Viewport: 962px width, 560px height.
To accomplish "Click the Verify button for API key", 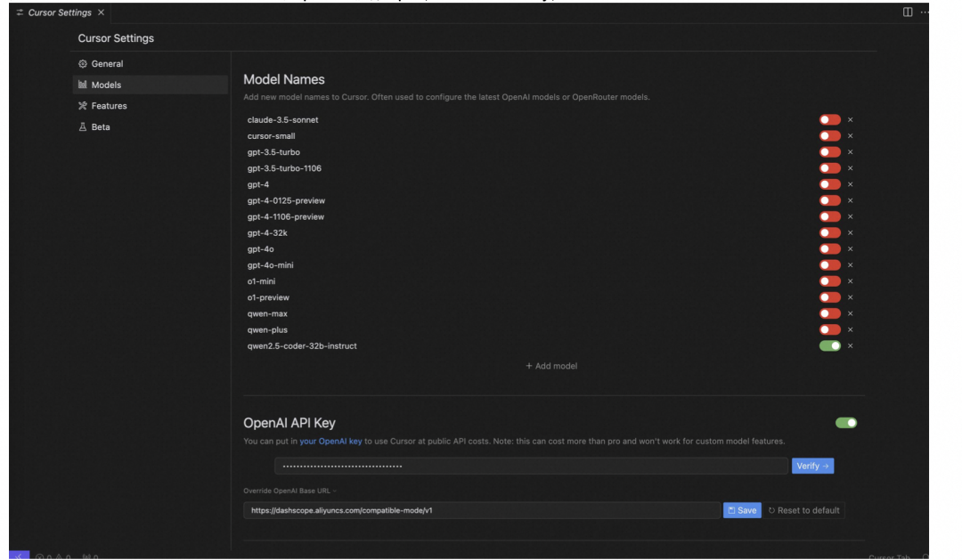I will point(812,466).
